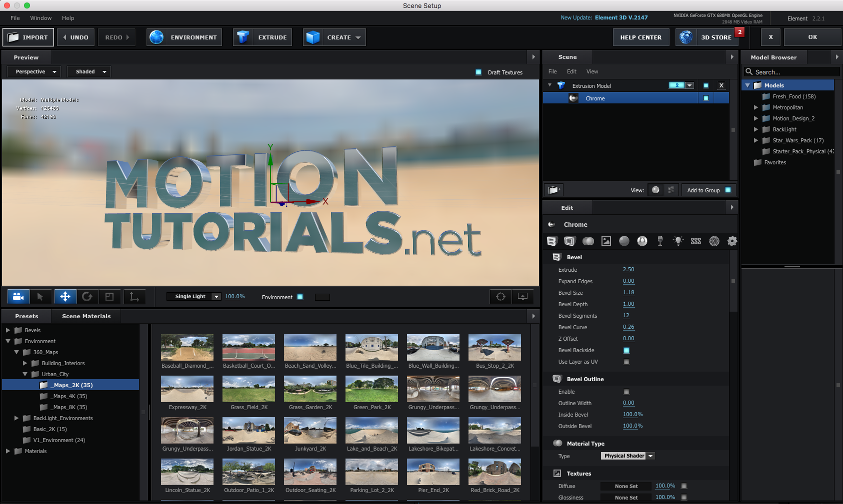Viewport: 843px width, 504px height.
Task: Adjust the Bevel Size value 1.18
Action: pos(628,293)
